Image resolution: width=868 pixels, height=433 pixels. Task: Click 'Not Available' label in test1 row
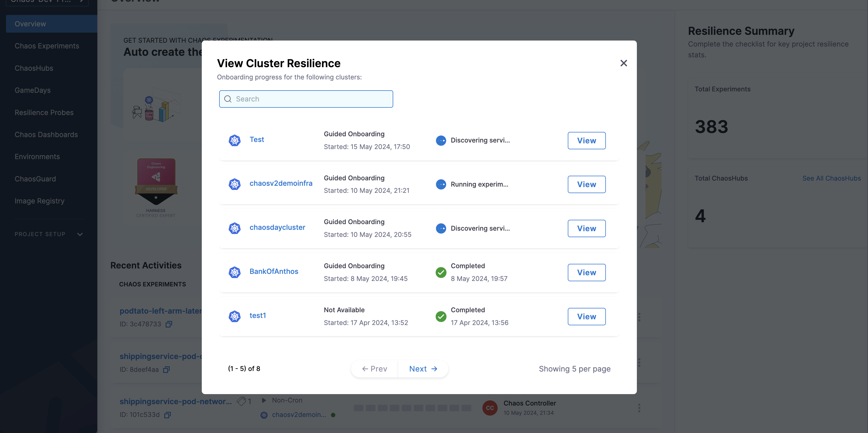click(x=344, y=310)
